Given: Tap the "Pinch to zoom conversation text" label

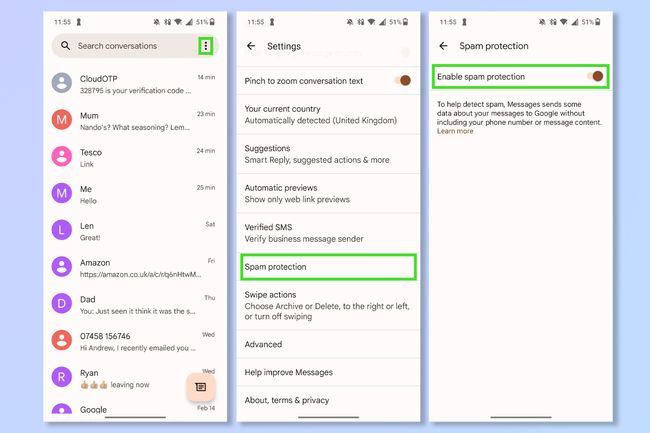Looking at the screenshot, I should point(303,81).
